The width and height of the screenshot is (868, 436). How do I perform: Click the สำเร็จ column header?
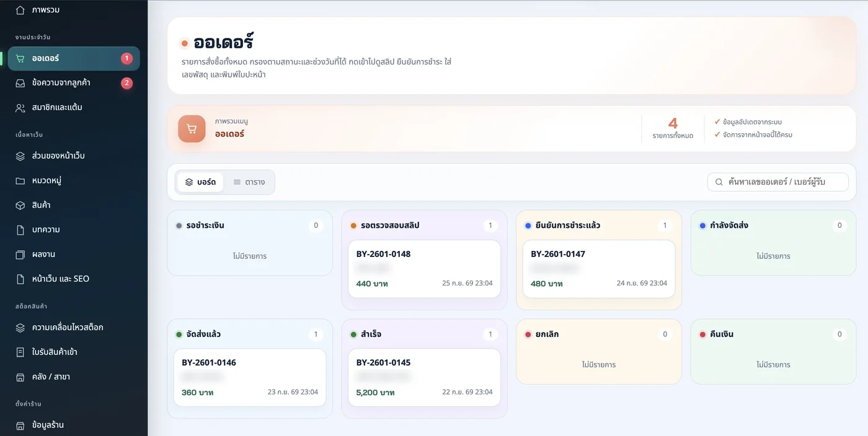424,334
